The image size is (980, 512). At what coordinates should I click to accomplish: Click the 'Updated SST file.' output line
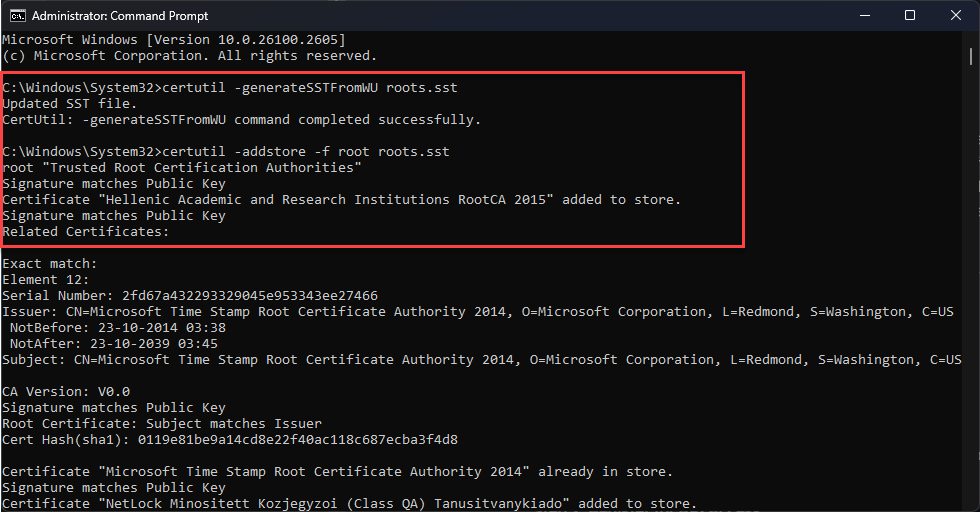click(x=69, y=104)
